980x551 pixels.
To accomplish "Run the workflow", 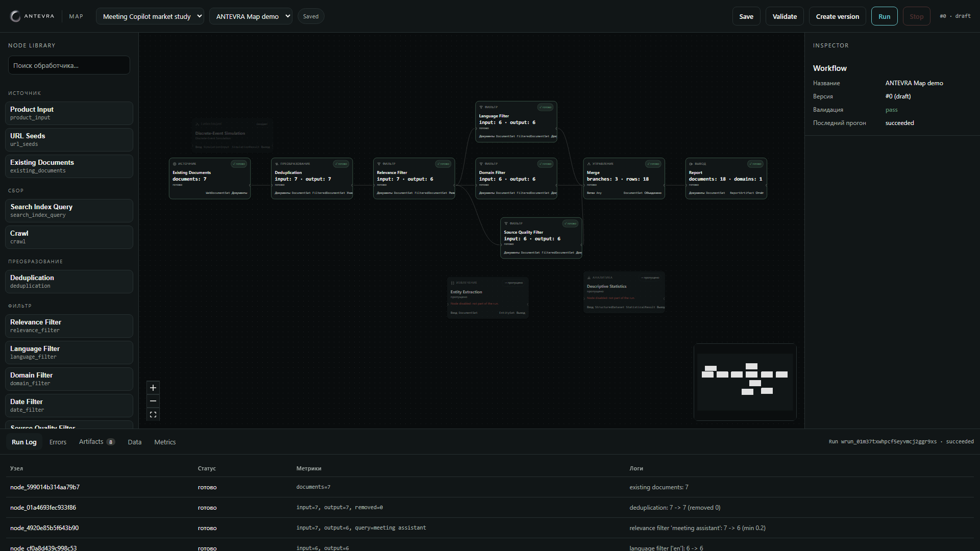I will [884, 16].
